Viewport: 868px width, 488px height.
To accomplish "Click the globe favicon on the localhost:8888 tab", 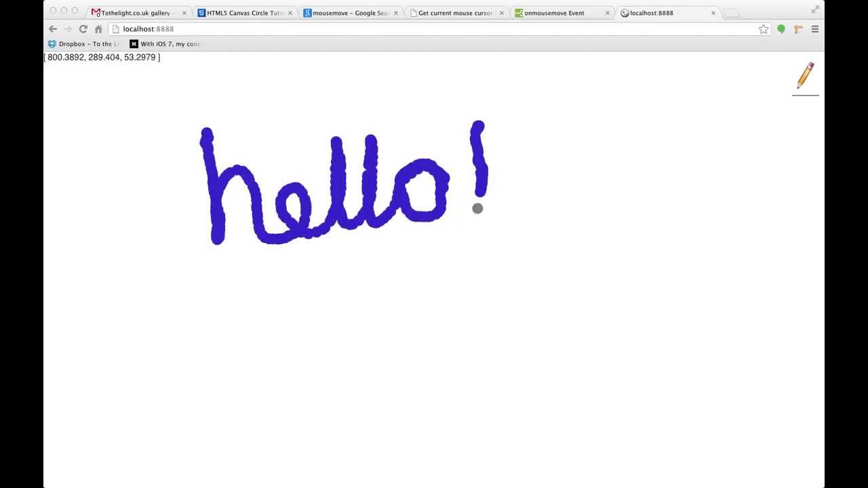I will [625, 12].
